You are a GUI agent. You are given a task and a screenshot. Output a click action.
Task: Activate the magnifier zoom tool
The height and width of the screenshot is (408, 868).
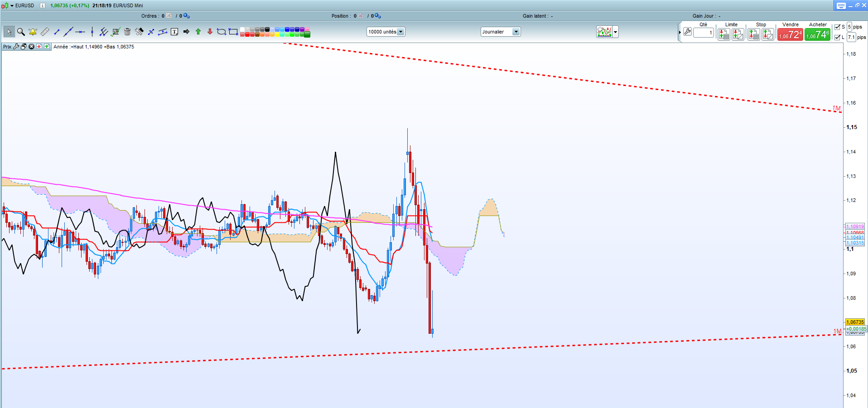coord(21,32)
